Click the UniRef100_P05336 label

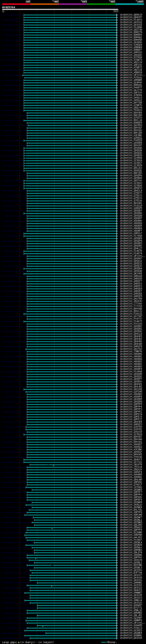tap(131, 457)
